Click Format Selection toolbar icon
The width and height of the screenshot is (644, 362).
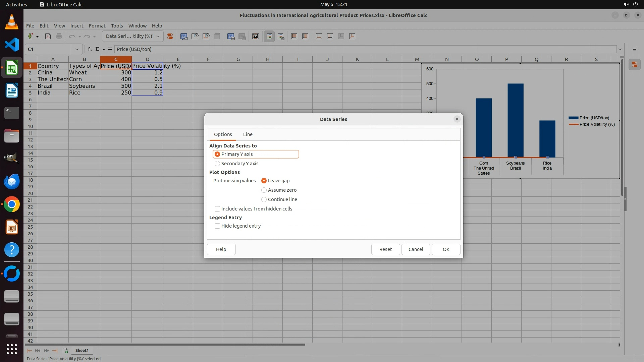[x=170, y=36]
